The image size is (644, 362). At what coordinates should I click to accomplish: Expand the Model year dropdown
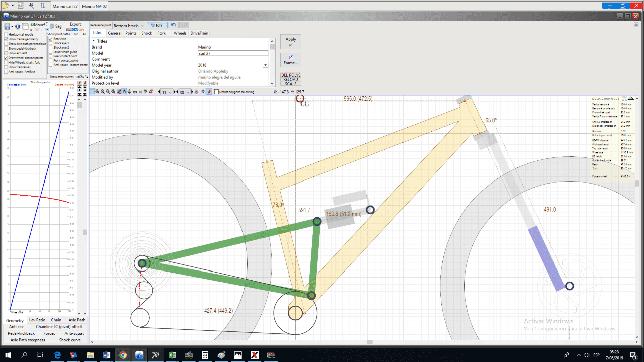[265, 65]
